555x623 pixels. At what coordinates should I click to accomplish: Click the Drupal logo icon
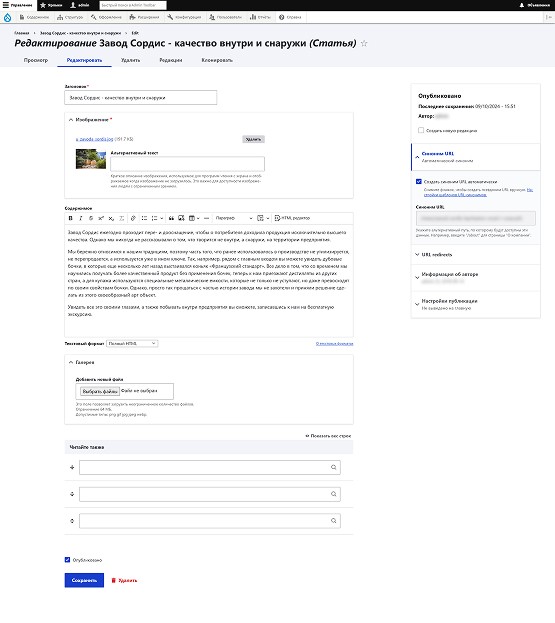8,17
